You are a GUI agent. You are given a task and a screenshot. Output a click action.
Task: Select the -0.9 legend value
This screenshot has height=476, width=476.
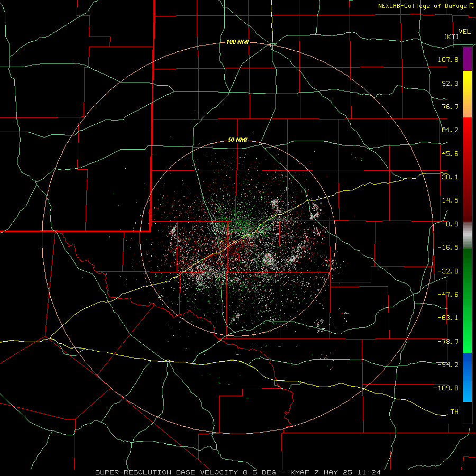(450, 224)
